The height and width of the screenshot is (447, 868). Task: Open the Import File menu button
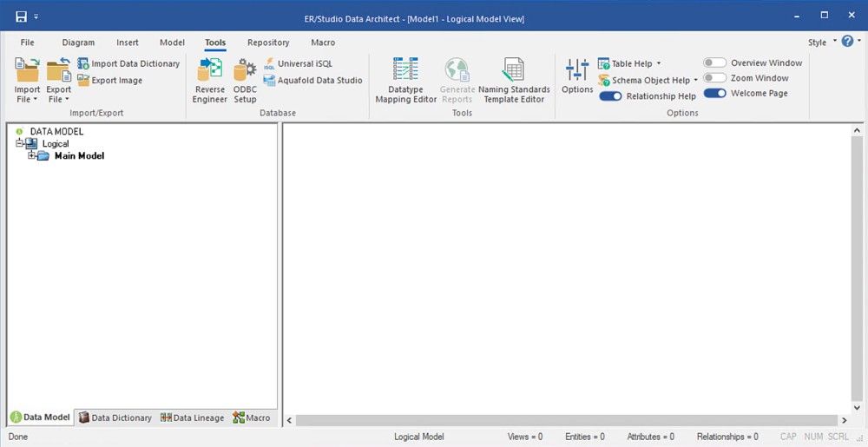click(27, 80)
